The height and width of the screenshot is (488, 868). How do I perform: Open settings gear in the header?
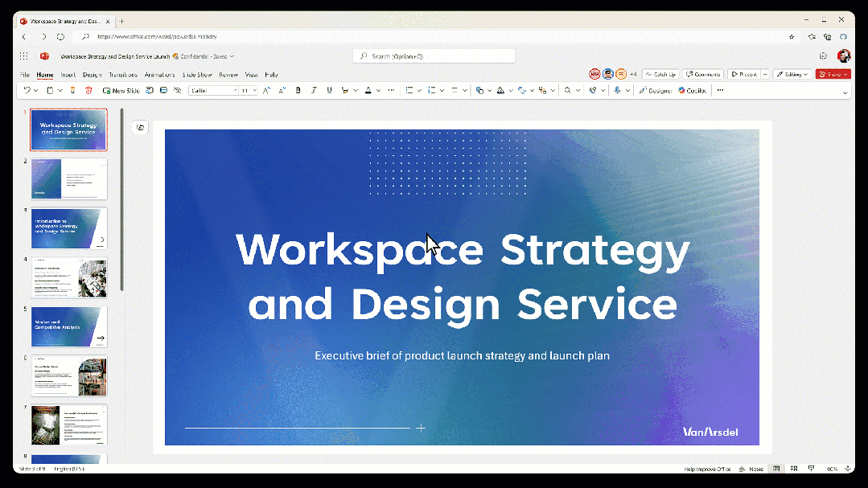(x=823, y=56)
